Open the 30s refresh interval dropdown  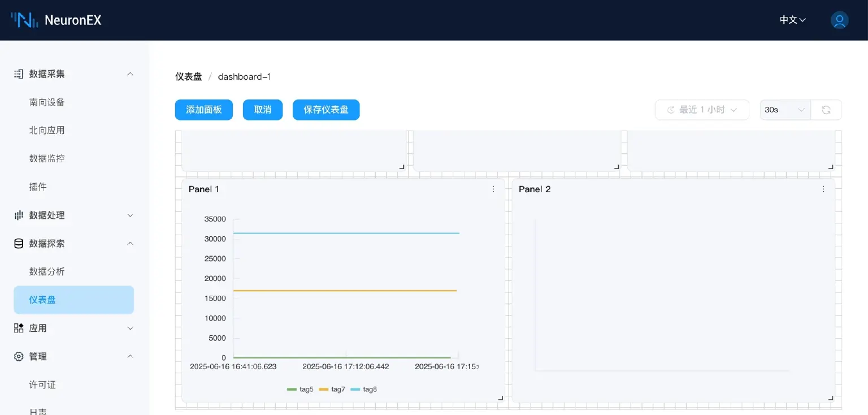click(785, 110)
